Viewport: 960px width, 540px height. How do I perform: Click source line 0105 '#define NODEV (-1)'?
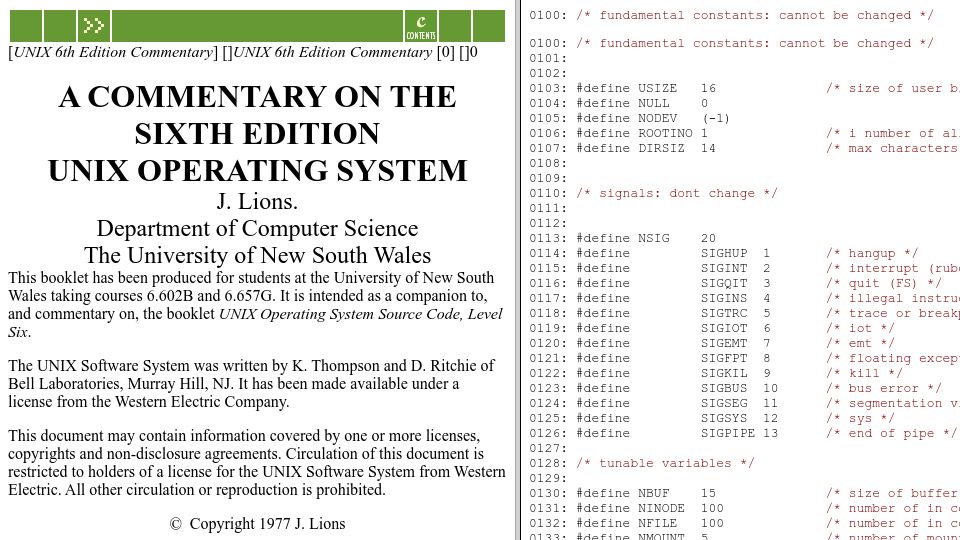click(630, 118)
